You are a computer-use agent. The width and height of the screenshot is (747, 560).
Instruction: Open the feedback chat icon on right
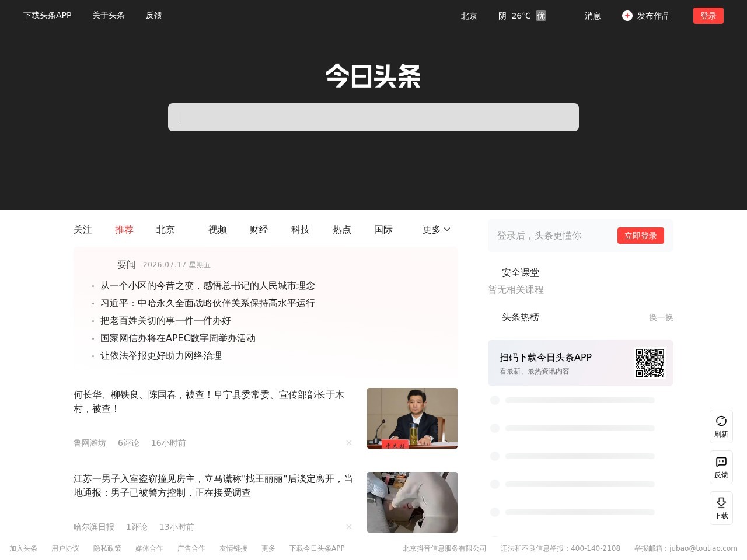(721, 462)
